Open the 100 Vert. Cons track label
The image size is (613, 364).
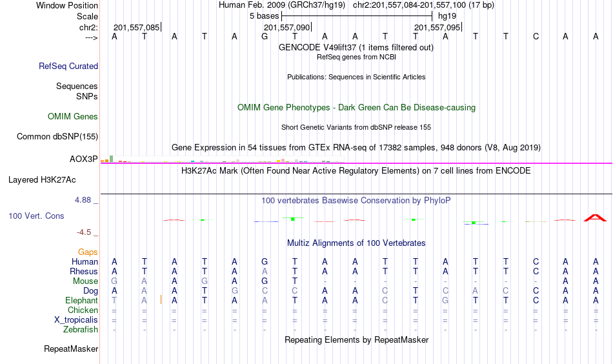[36, 216]
